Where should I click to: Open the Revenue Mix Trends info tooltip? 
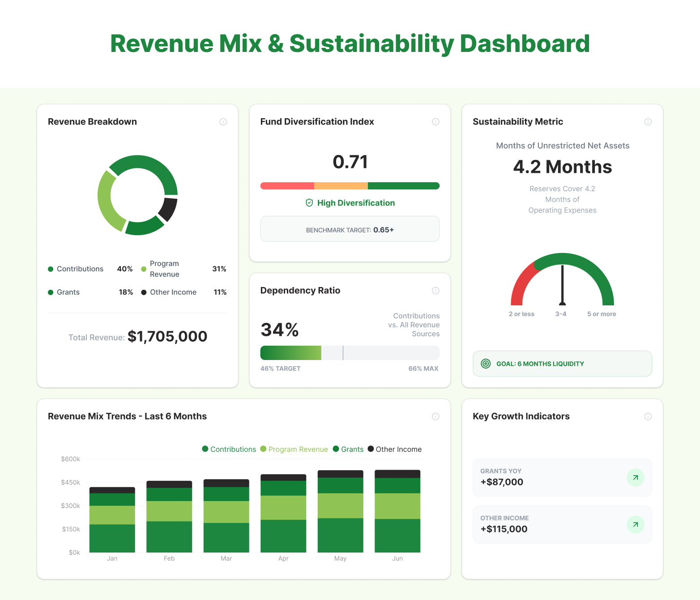point(435,416)
